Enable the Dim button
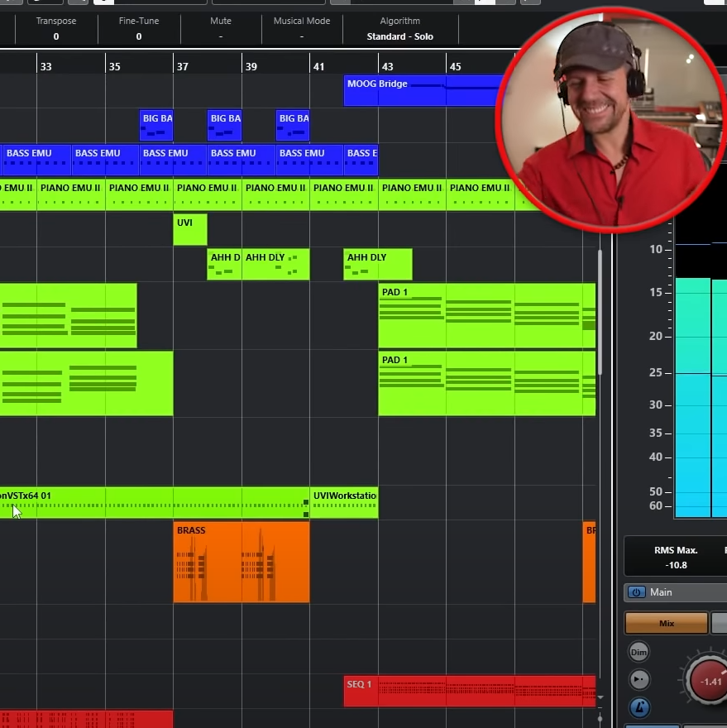727x728 pixels. [639, 653]
